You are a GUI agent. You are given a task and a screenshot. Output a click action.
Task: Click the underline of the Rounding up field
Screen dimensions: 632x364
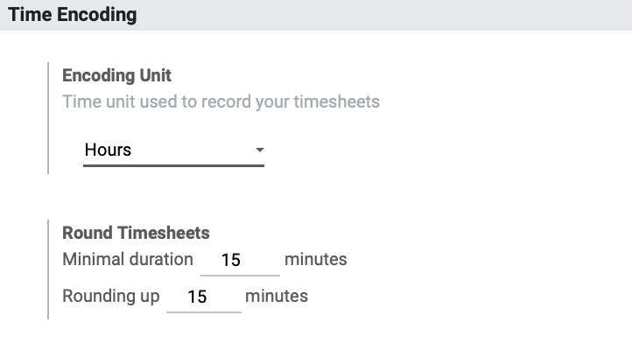click(x=204, y=312)
